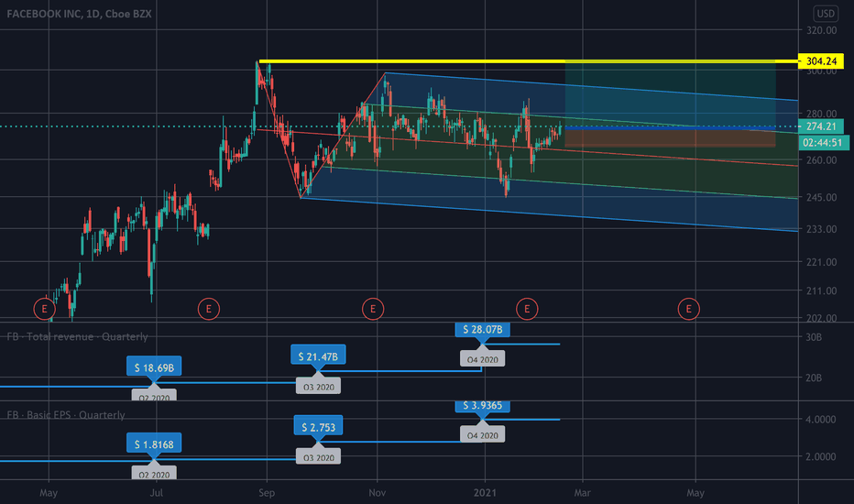Click the USD currency button

pyautogui.click(x=826, y=14)
